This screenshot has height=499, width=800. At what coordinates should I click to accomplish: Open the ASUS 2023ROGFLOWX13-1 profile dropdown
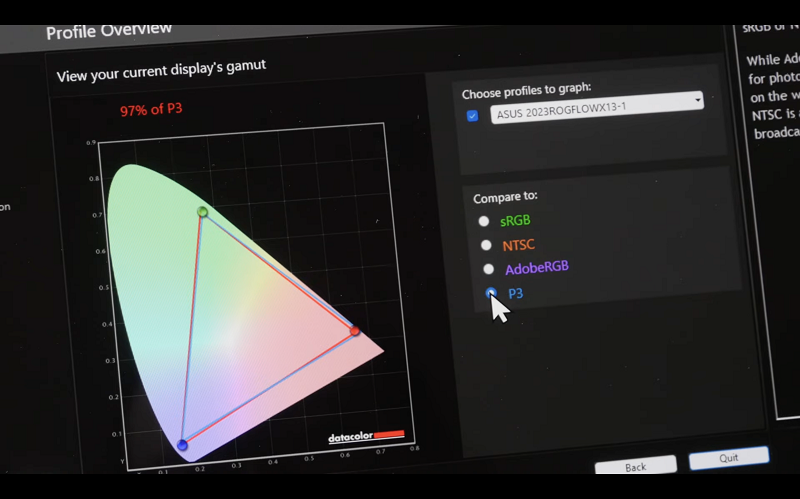(597, 108)
